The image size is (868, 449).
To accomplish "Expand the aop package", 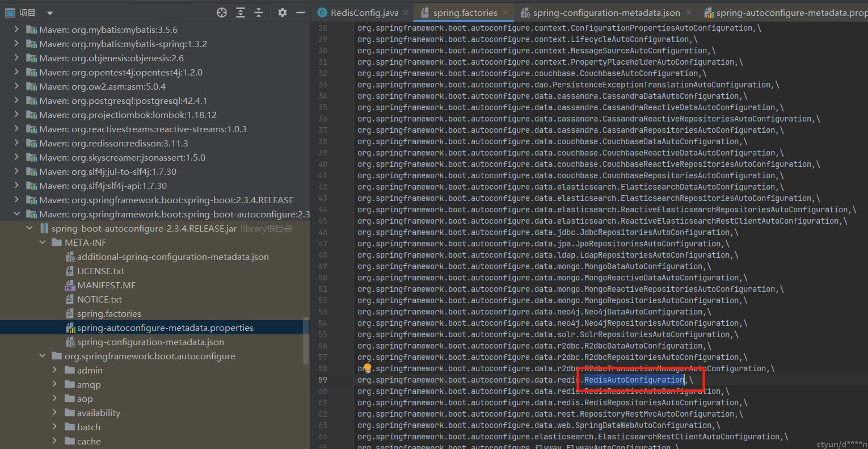I will [x=55, y=398].
